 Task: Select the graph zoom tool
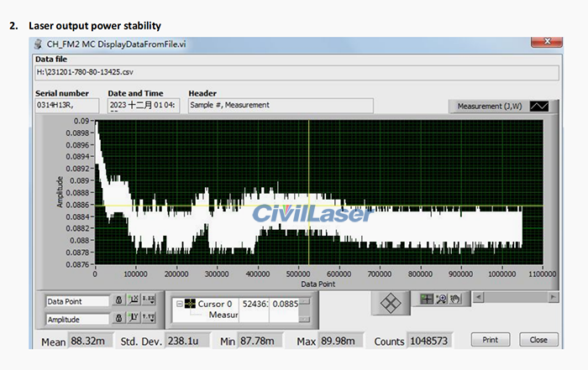441,299
